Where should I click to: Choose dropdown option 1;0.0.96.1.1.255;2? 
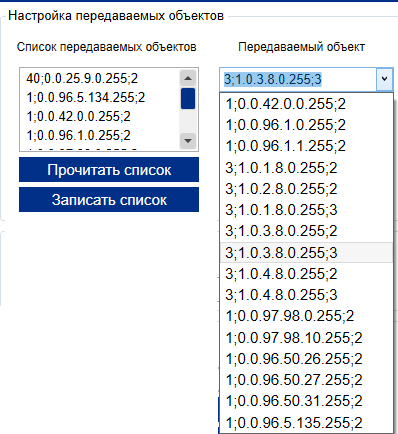pos(306,146)
